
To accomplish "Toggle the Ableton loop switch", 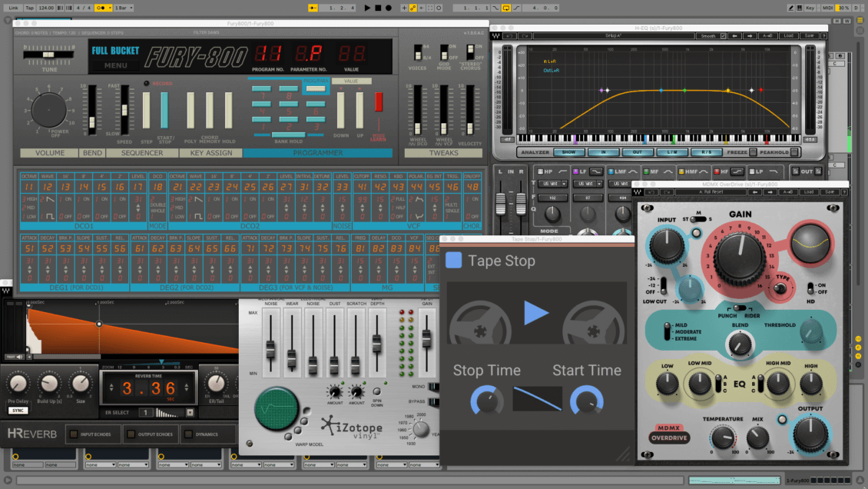I will point(506,8).
